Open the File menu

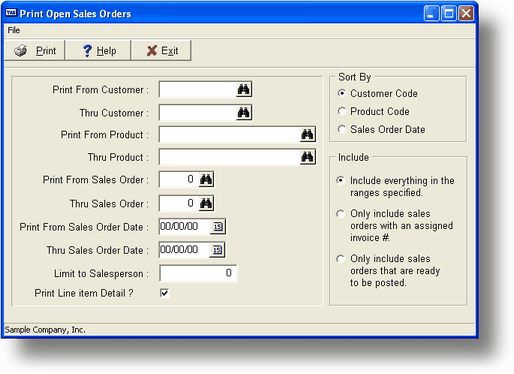[14, 30]
